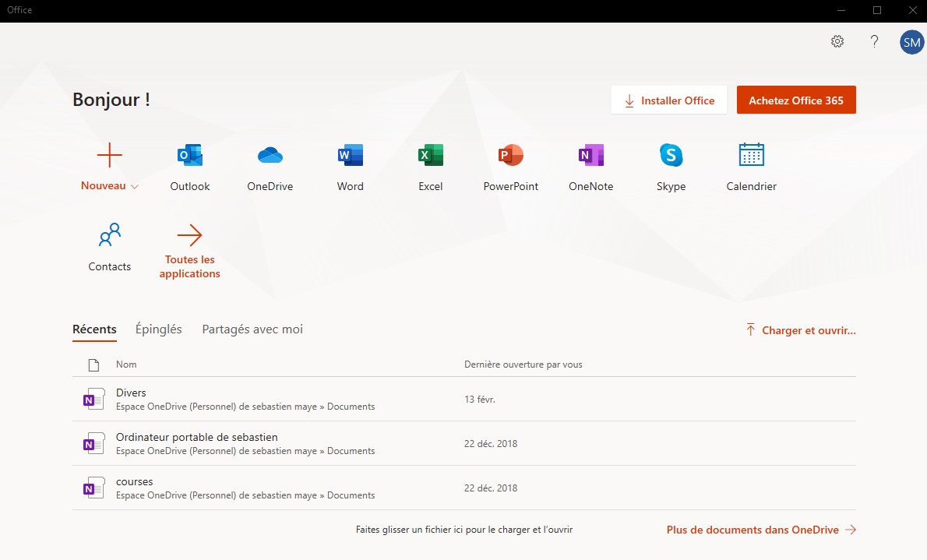Open the PowerPoint app icon
This screenshot has width=927, height=560.
pos(511,155)
